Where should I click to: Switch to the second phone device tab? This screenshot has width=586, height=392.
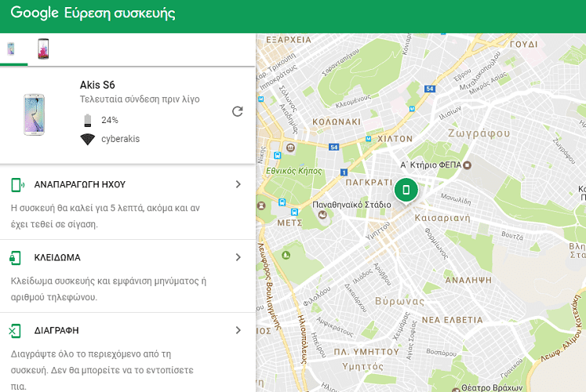pyautogui.click(x=43, y=49)
